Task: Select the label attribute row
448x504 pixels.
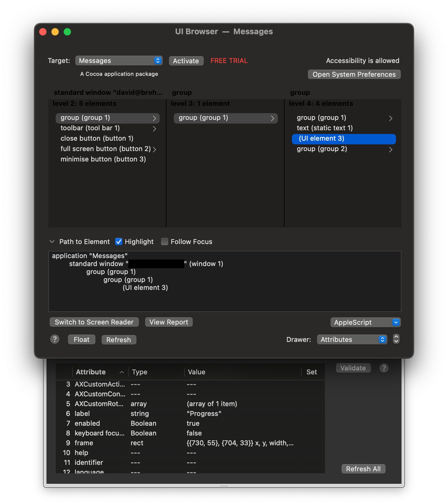Action: [190, 413]
